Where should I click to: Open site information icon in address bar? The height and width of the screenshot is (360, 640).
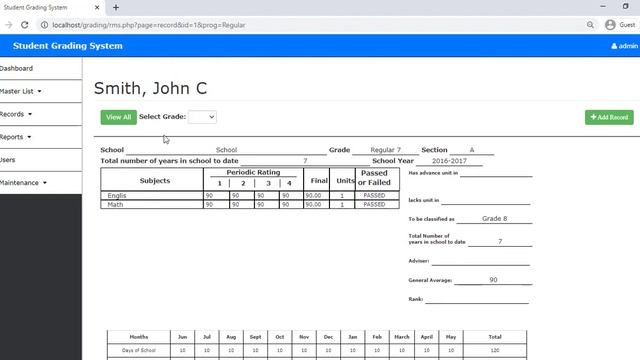pyautogui.click(x=44, y=25)
